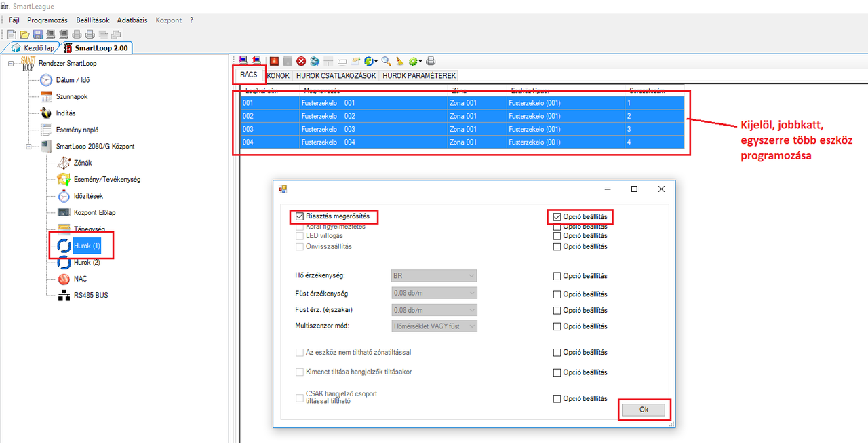868x443 pixels.
Task: Select the row with address 001
Action: coord(462,103)
